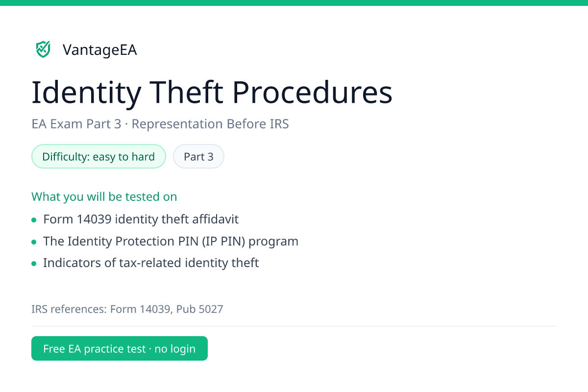This screenshot has width=588, height=392.
Task: Click the Identity Protection PIN program item
Action: coord(171,241)
